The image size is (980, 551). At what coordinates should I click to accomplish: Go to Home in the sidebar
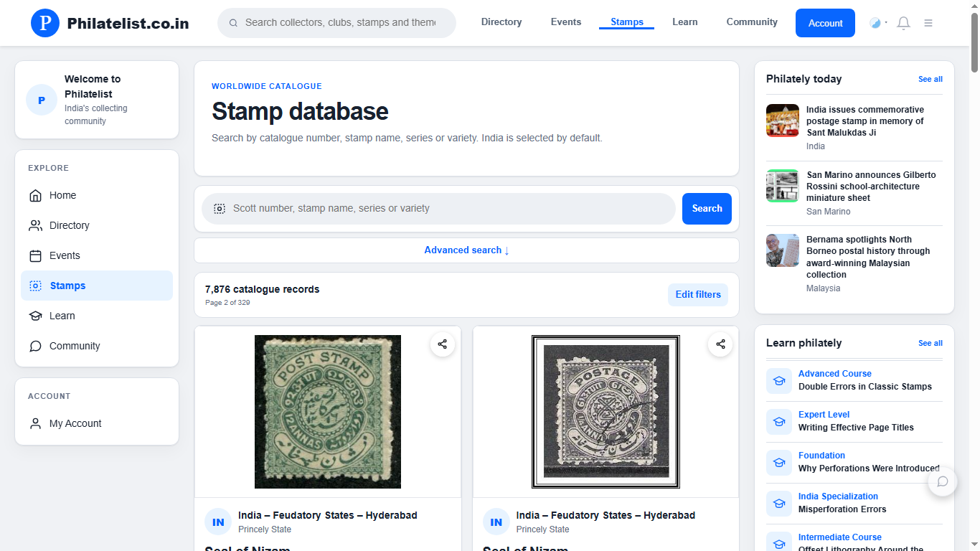[x=97, y=195]
